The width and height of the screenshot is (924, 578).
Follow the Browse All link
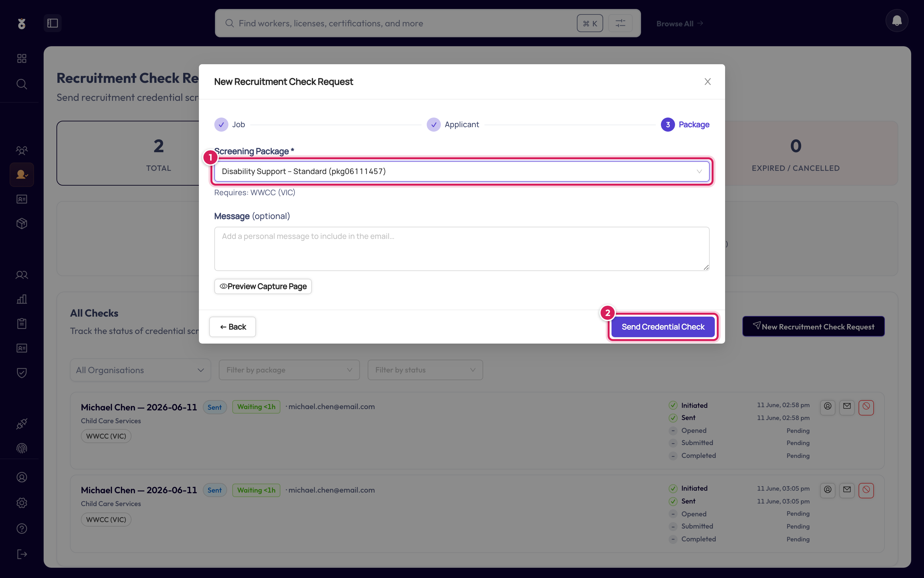[x=680, y=24]
